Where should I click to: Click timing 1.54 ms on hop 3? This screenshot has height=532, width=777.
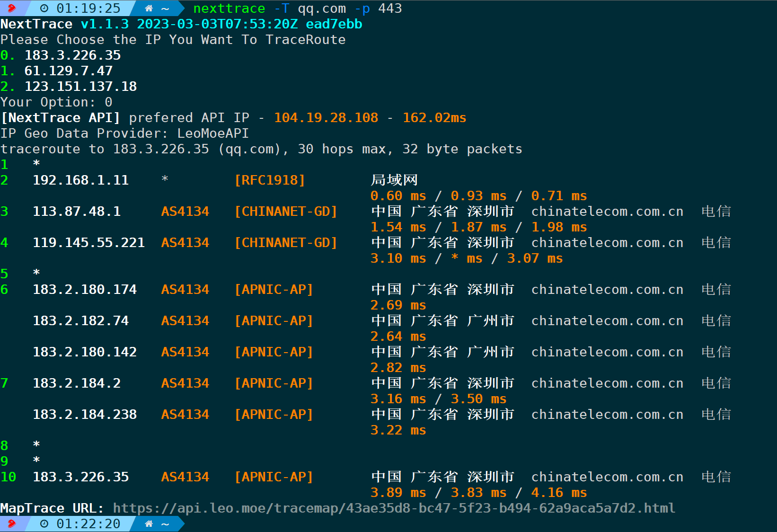coord(398,227)
